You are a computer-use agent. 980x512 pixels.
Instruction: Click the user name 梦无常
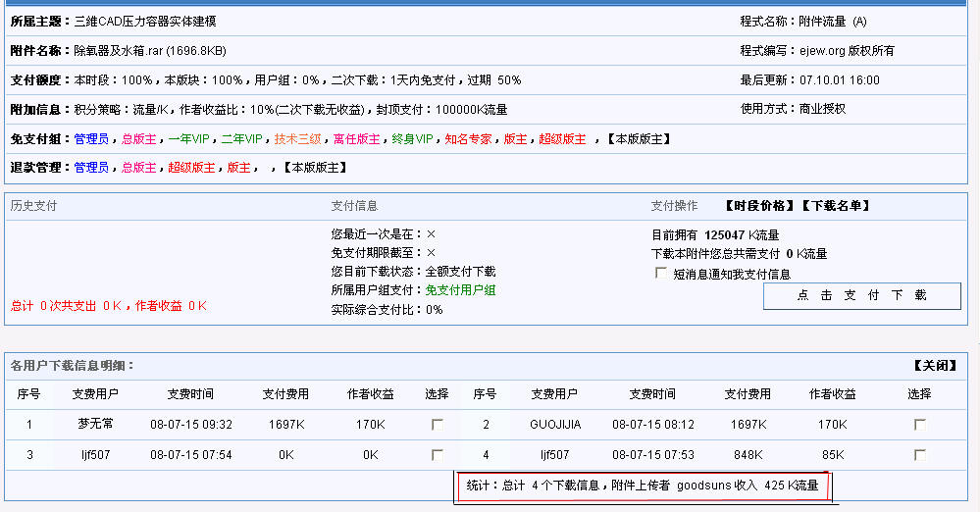[95, 424]
